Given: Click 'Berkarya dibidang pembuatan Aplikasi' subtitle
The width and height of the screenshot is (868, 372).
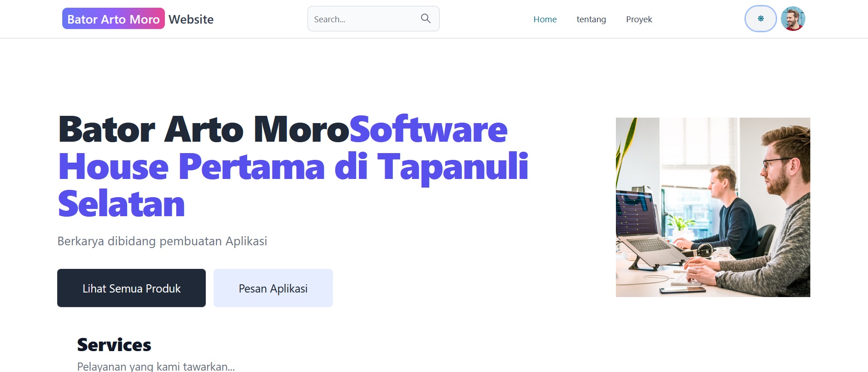Looking at the screenshot, I should point(162,241).
